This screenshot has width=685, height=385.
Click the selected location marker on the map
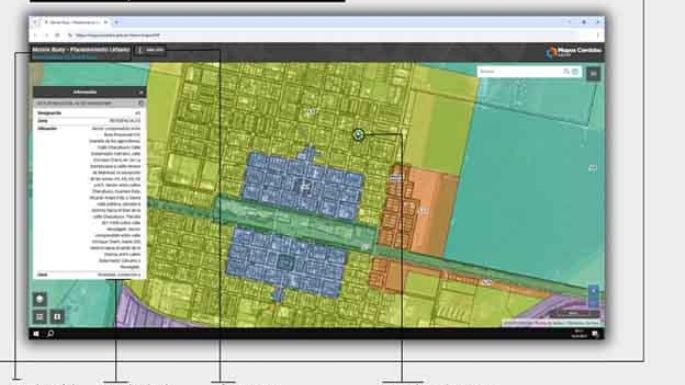358,135
